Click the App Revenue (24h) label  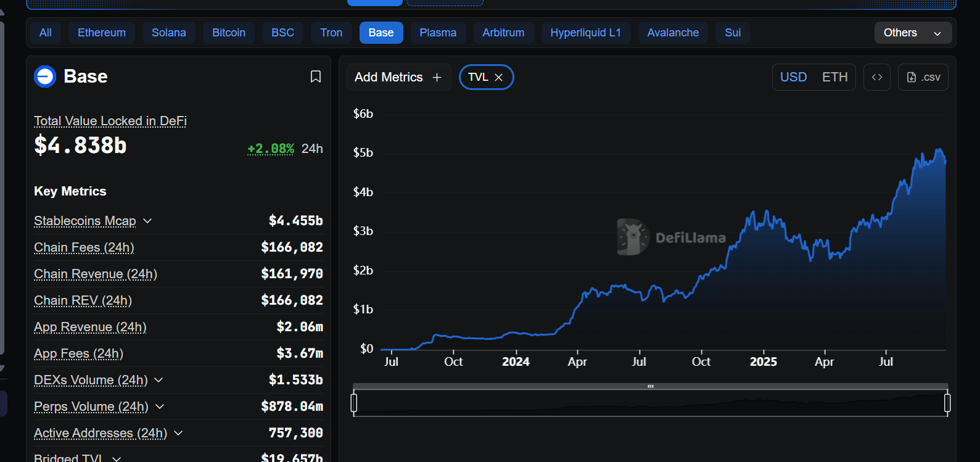coord(90,327)
